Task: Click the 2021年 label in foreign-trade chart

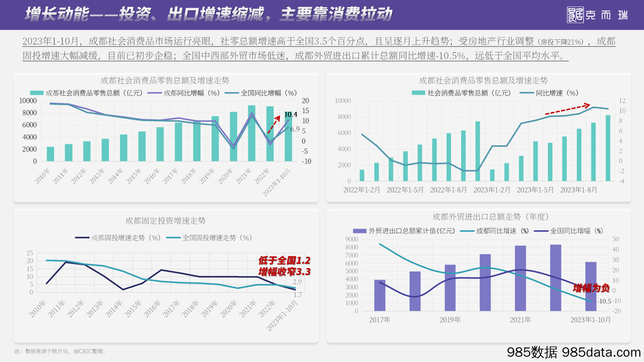Action: pyautogui.click(x=520, y=320)
